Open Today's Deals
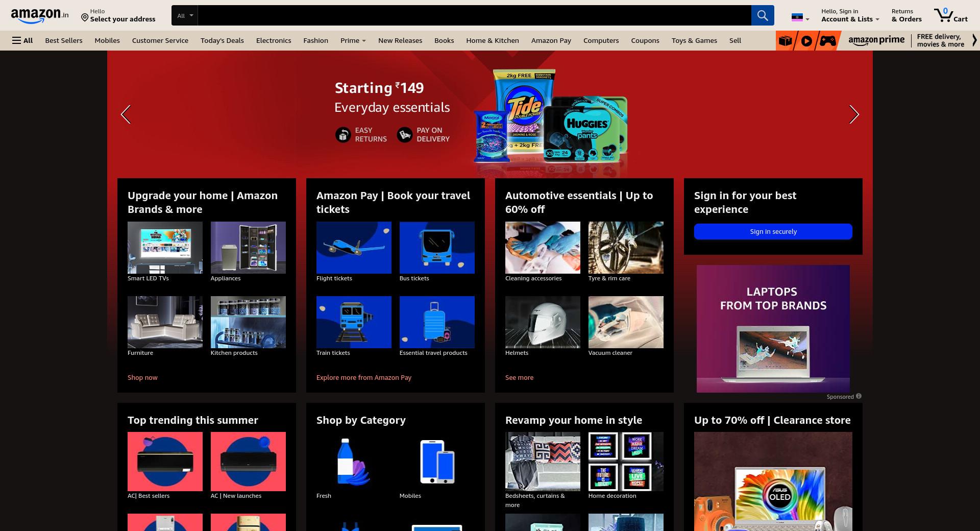 click(x=222, y=40)
